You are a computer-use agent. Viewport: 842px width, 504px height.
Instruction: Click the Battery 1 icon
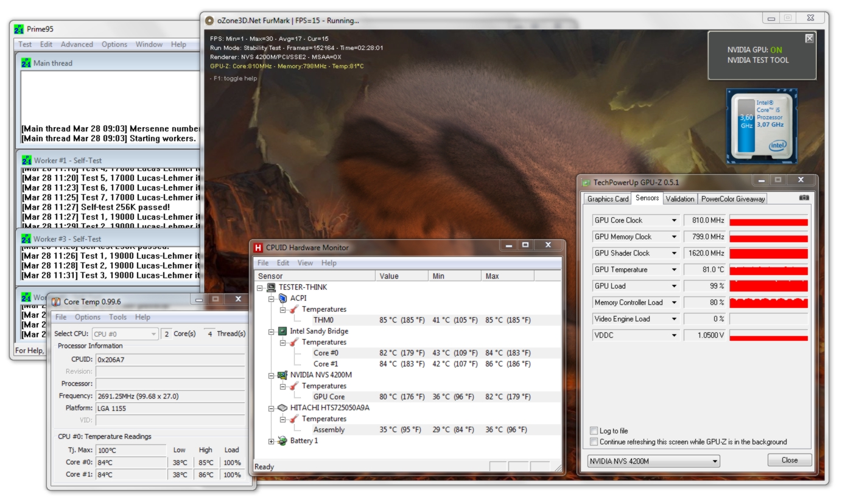click(x=282, y=441)
